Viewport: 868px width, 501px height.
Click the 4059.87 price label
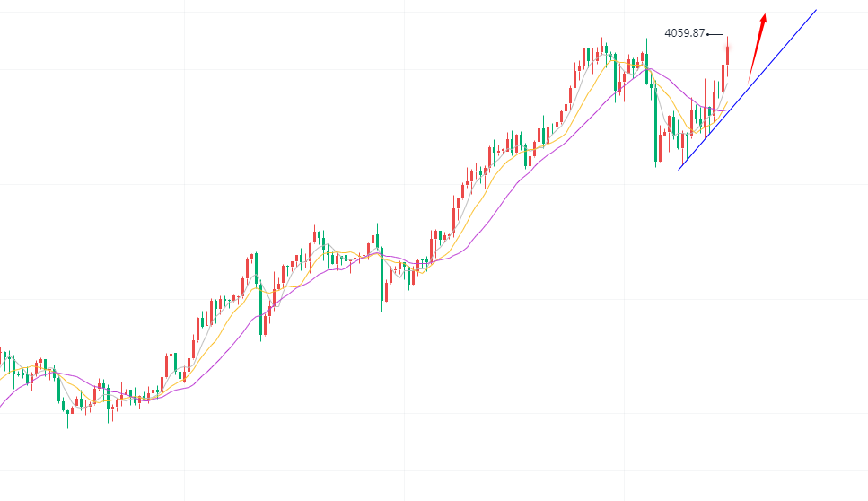(685, 33)
